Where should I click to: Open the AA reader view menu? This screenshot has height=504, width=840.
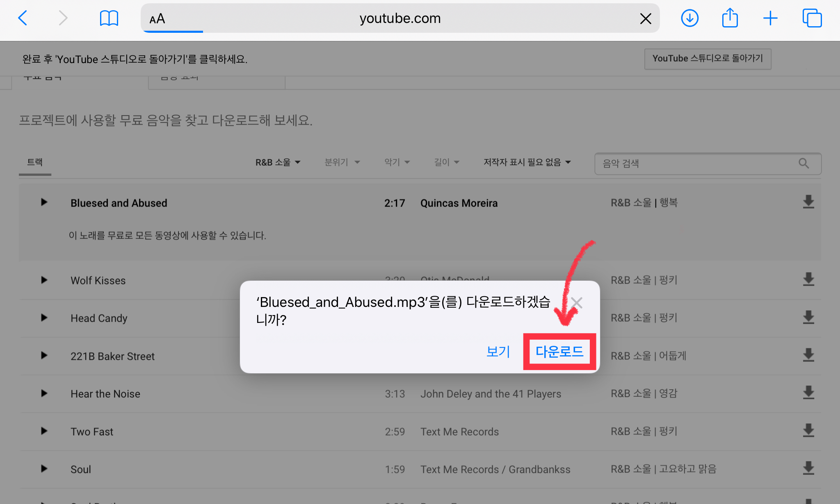157,19
